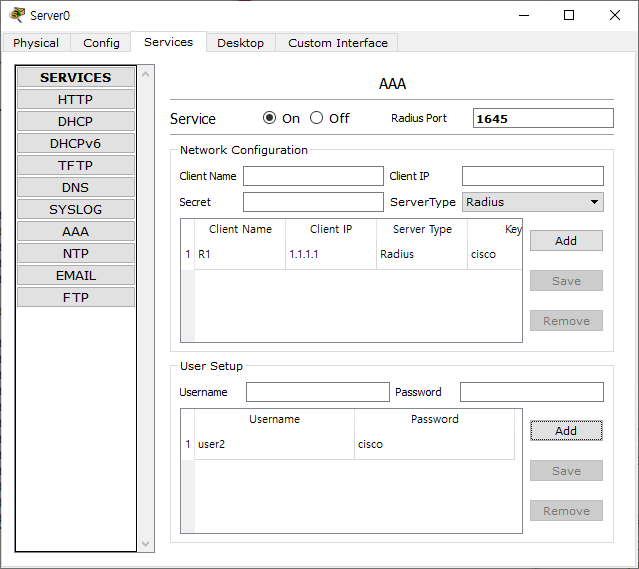
Task: Click the Username input field
Action: (x=318, y=392)
